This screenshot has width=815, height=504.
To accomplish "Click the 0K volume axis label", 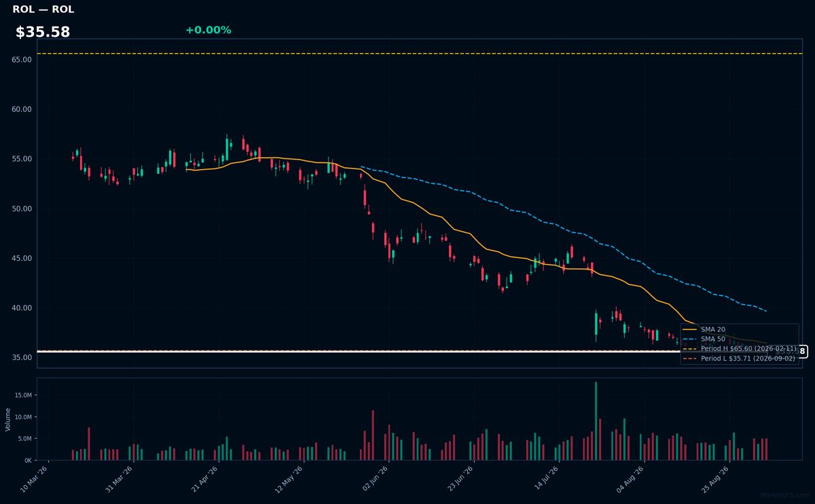I will click(28, 461).
